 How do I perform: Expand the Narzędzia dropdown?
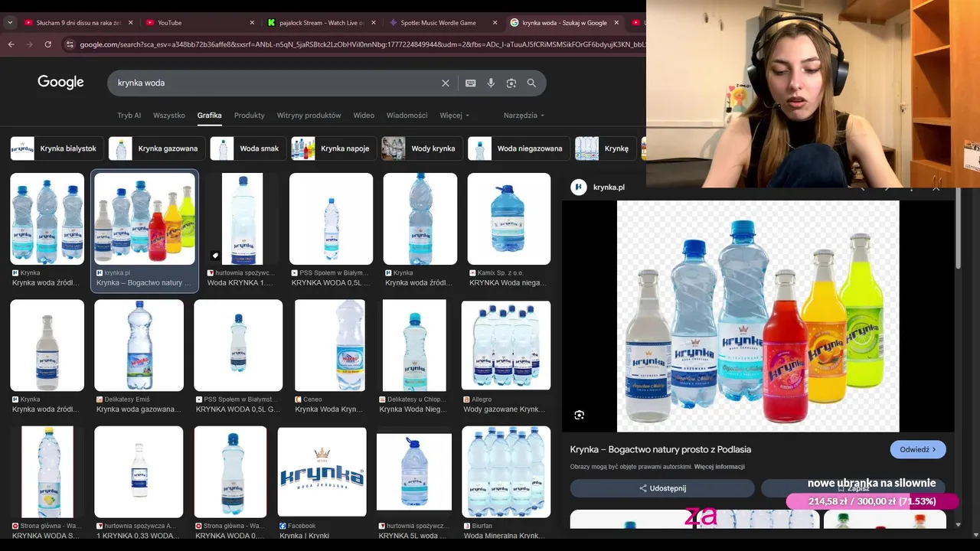pos(524,116)
